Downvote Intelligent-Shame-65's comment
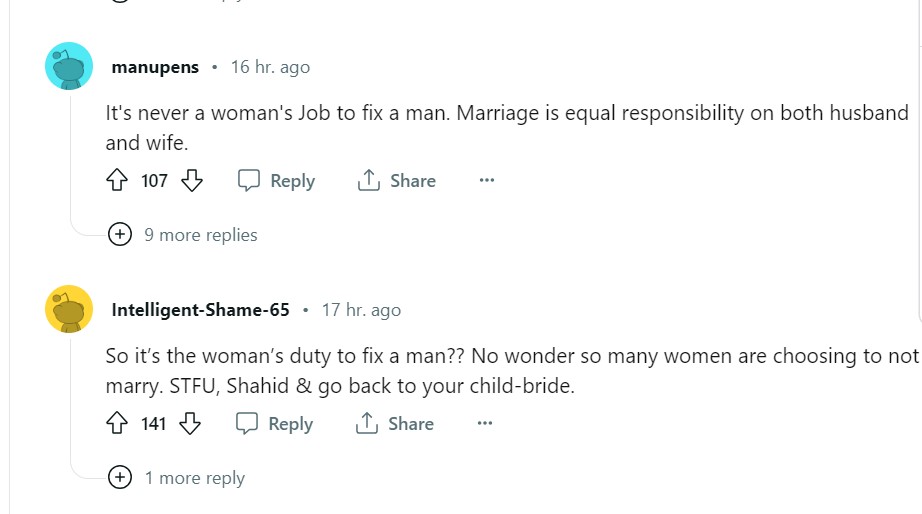 click(x=190, y=424)
